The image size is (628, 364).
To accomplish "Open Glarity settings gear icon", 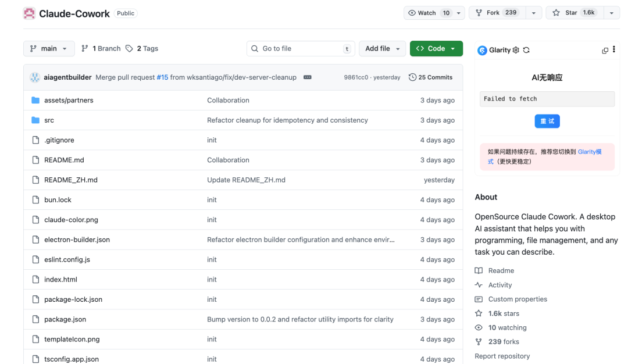I will click(x=516, y=51).
